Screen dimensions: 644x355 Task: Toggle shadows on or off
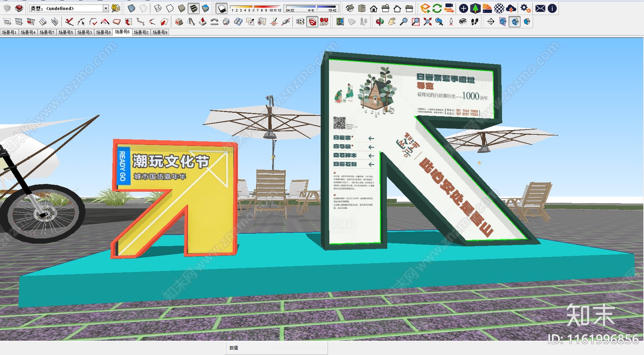tap(221, 8)
